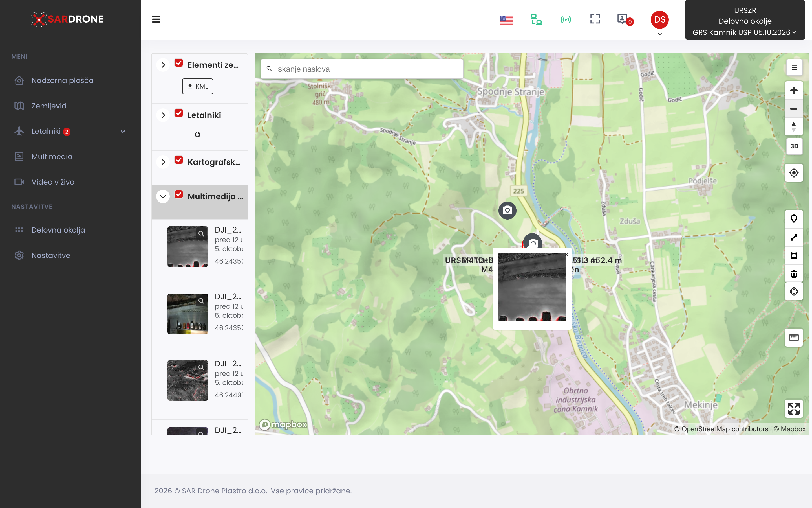
Task: Go to Zemljevid menu item
Action: click(x=49, y=106)
